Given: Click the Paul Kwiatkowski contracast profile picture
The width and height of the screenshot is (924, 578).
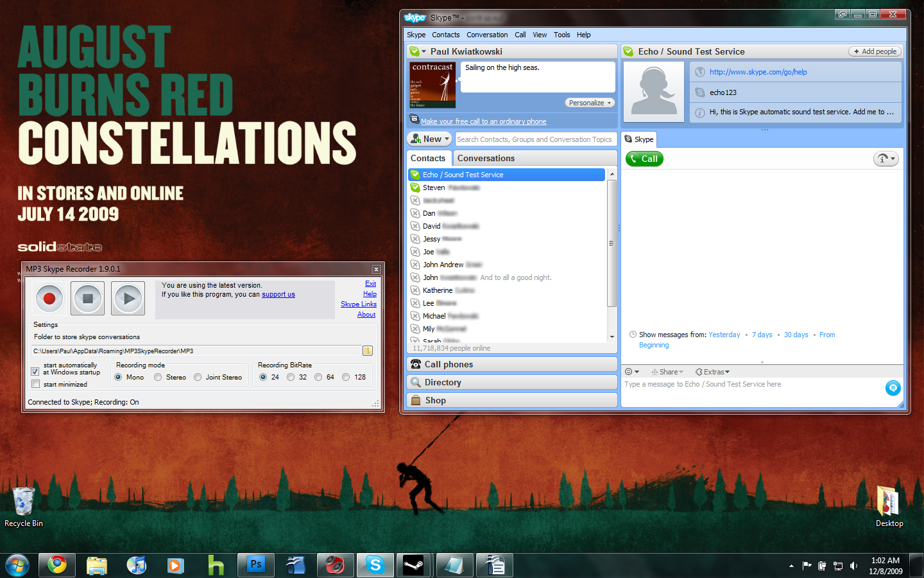Looking at the screenshot, I should 432,85.
